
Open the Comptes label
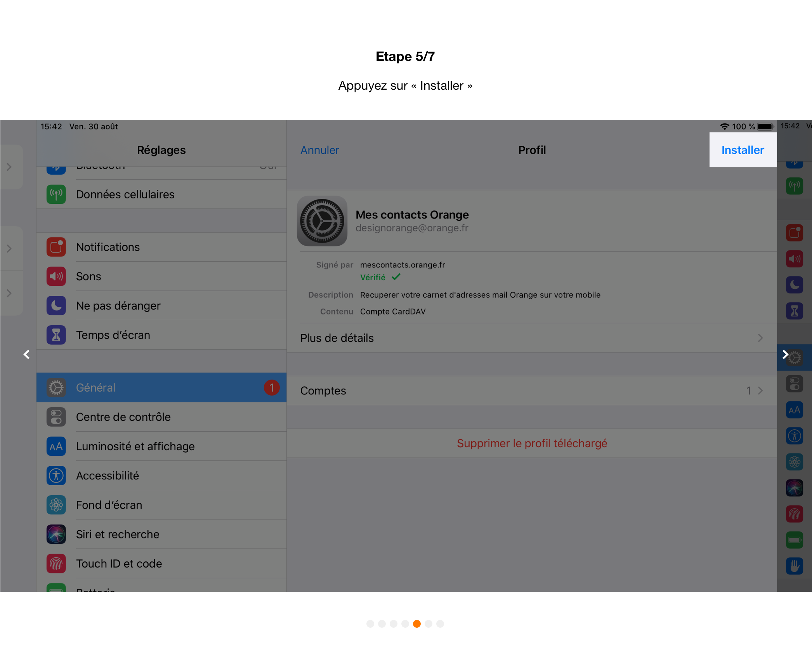click(x=323, y=391)
